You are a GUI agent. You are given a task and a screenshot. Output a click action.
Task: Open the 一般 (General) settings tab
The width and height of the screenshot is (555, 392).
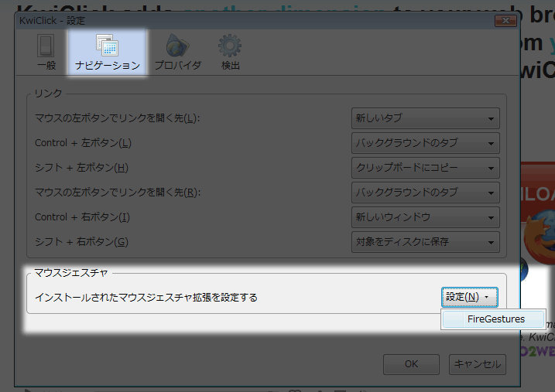[x=46, y=53]
